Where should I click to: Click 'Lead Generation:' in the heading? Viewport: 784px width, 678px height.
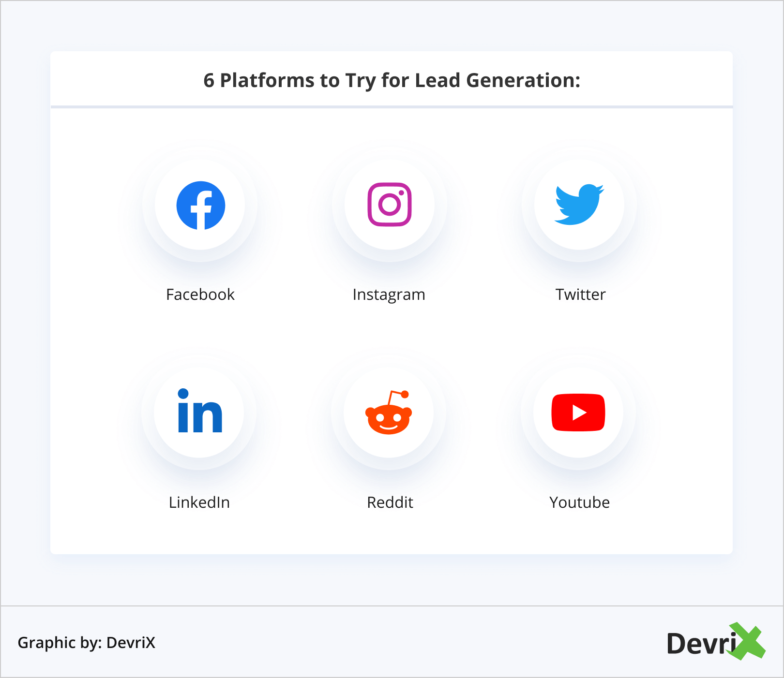click(498, 81)
